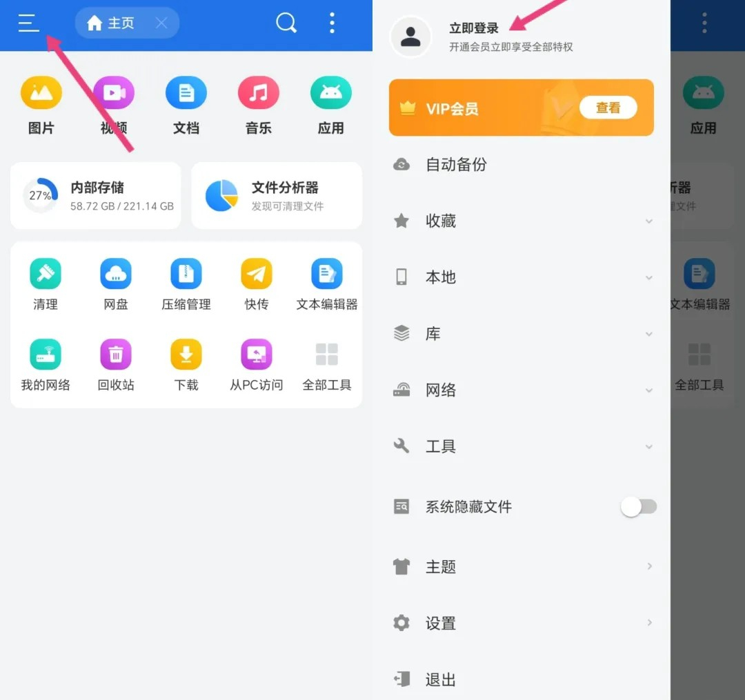Expand the 网络 network section
745x700 pixels.
[x=521, y=390]
